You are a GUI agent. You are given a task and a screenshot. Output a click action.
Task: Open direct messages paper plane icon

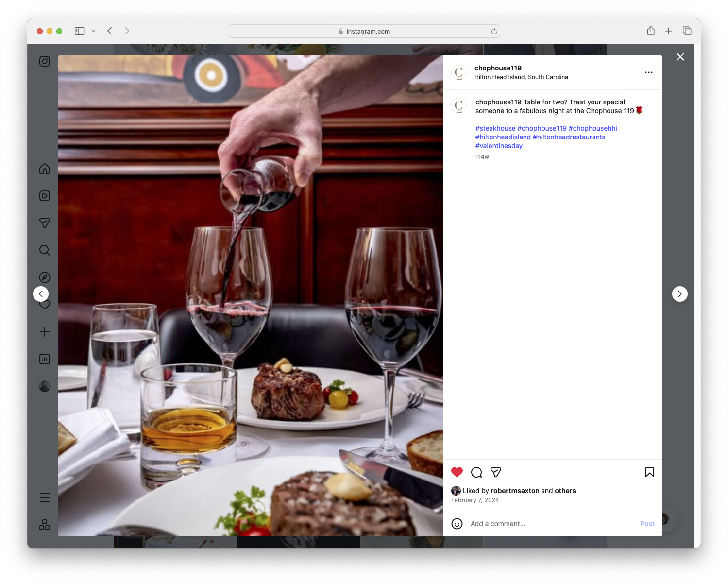44,223
